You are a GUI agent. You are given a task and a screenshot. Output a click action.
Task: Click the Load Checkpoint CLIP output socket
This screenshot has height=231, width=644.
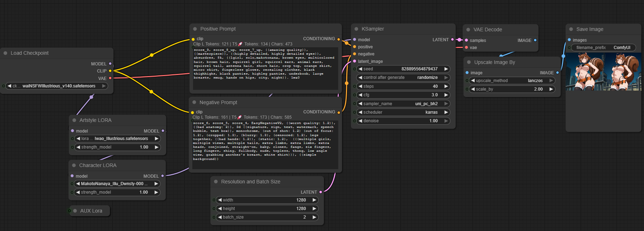tap(110, 71)
